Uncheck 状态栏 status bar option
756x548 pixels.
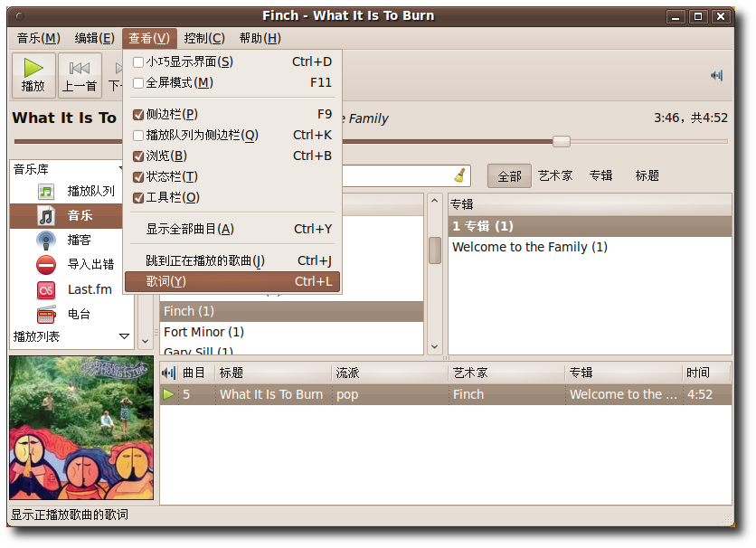138,177
